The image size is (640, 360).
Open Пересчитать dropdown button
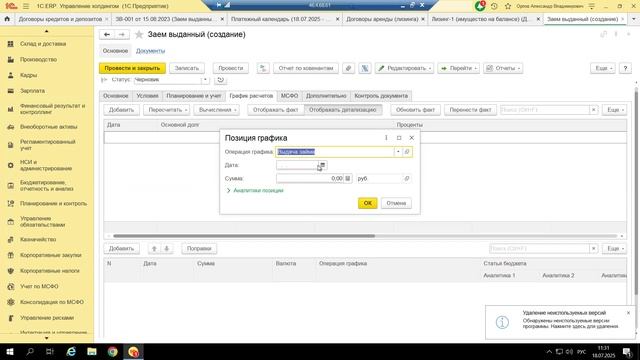click(x=167, y=110)
